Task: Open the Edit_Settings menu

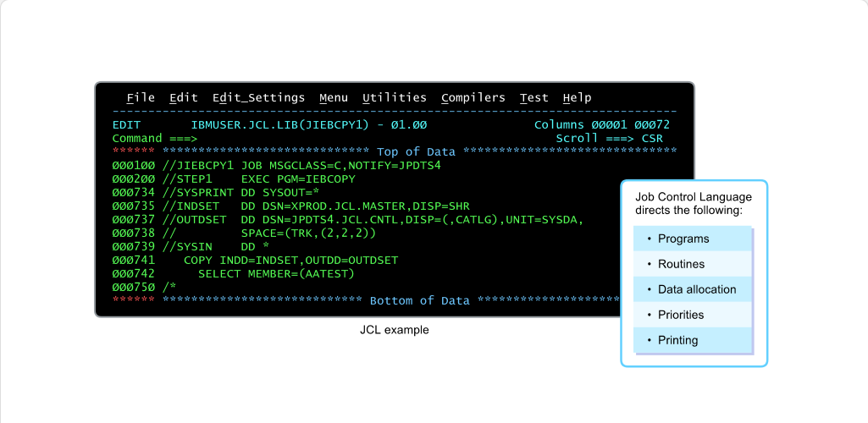Action: click(x=258, y=98)
